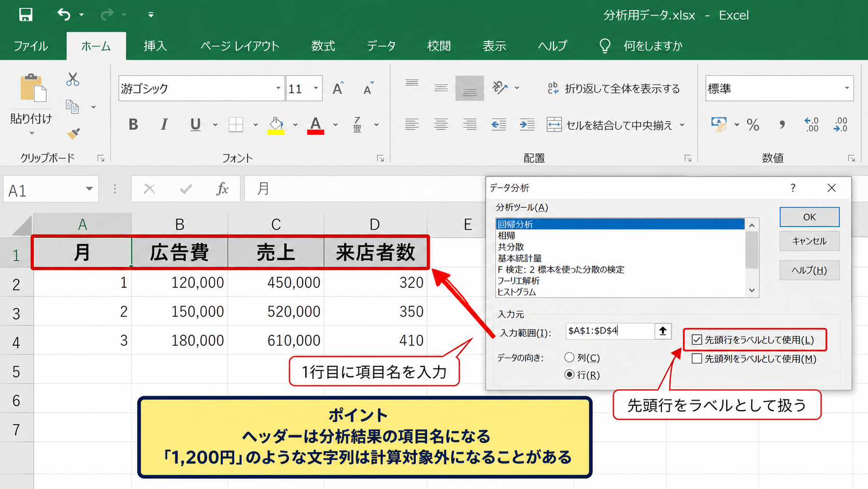Increase indent
Viewport: 868px width, 489px height.
click(x=527, y=125)
